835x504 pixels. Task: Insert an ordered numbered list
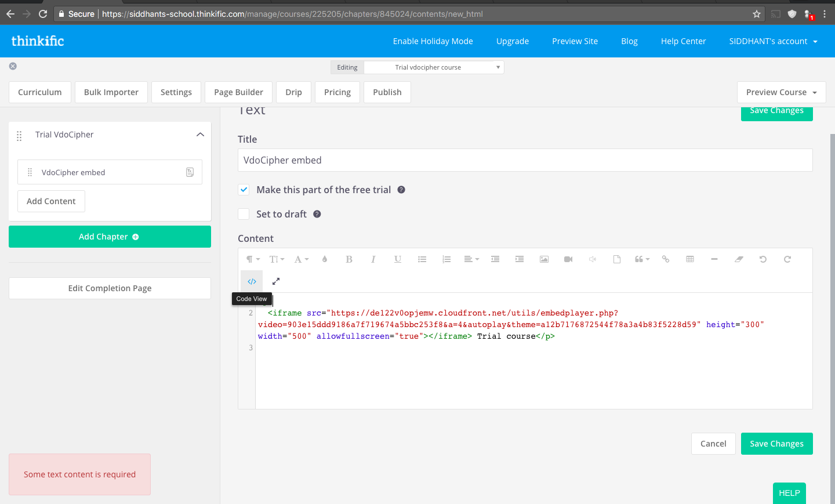(446, 259)
